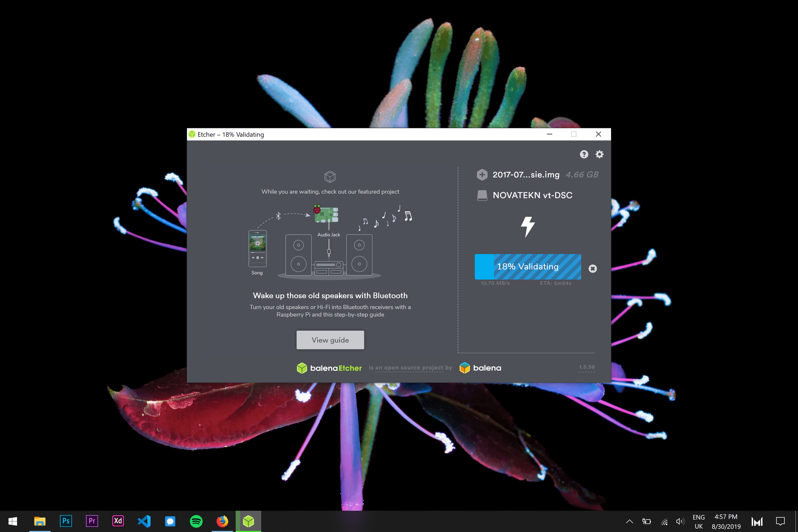
Task: Open View guide for the Bluetooth speakers project
Action: pyautogui.click(x=330, y=340)
